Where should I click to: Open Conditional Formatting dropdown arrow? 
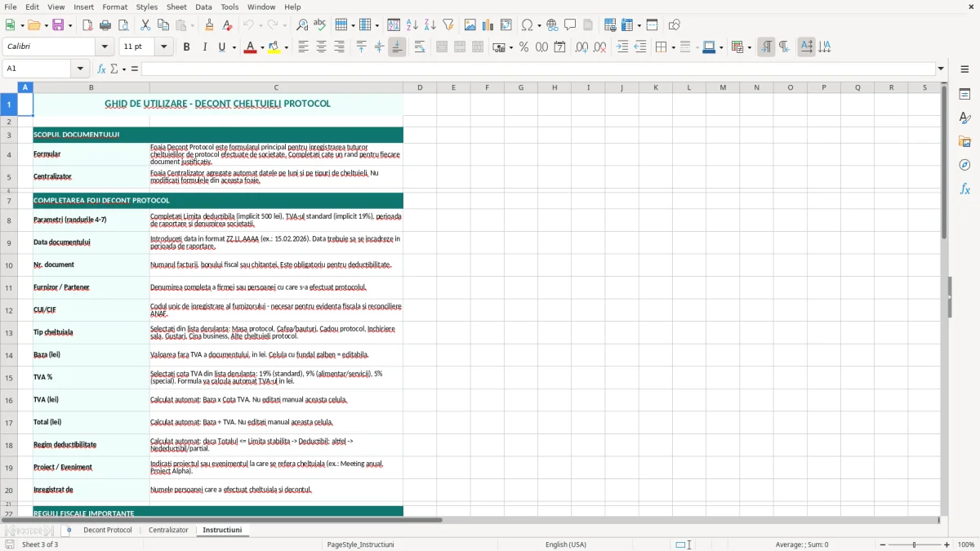pos(749,47)
